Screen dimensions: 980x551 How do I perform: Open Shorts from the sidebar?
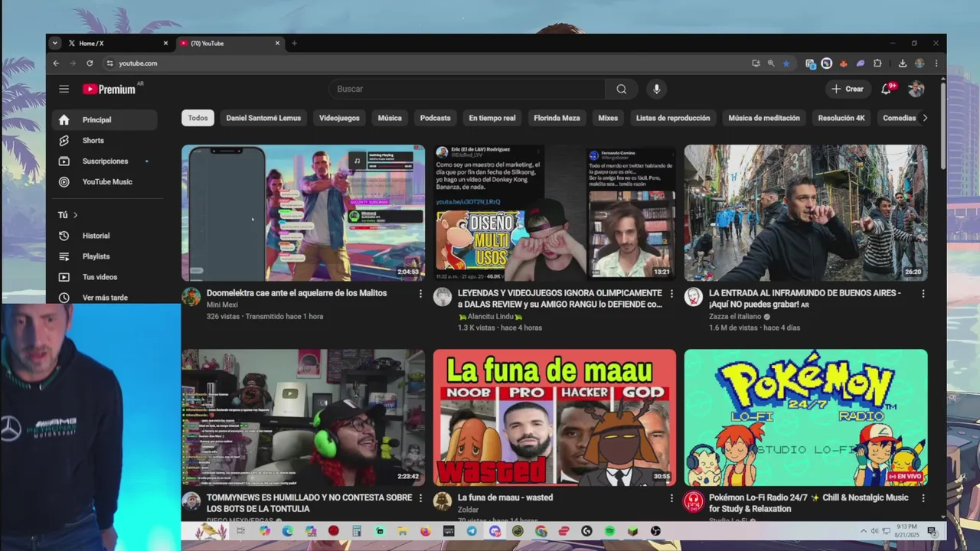(105, 140)
